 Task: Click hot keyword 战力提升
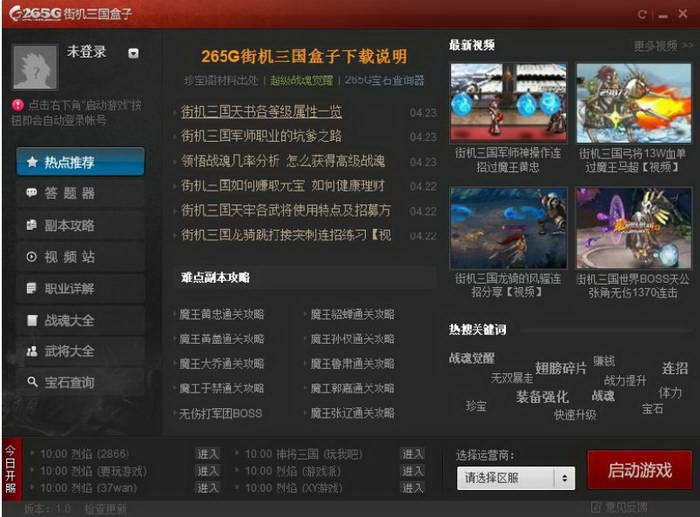(625, 380)
